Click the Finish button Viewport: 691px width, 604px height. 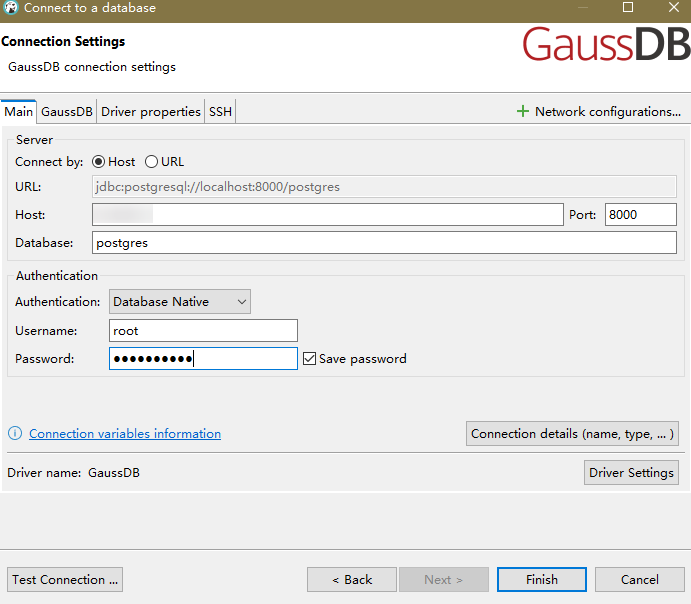click(x=542, y=580)
